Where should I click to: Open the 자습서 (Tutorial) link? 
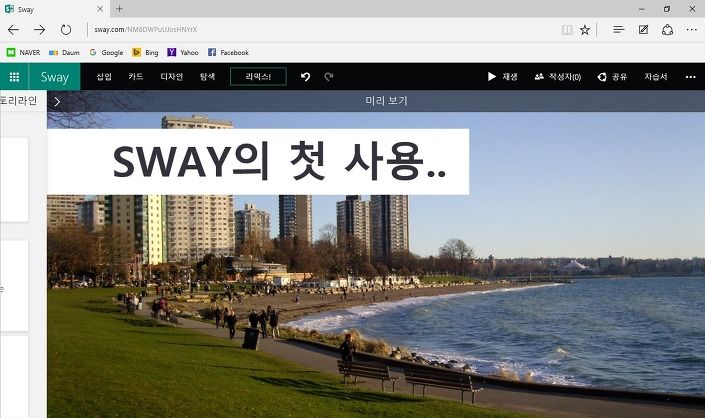pos(656,77)
